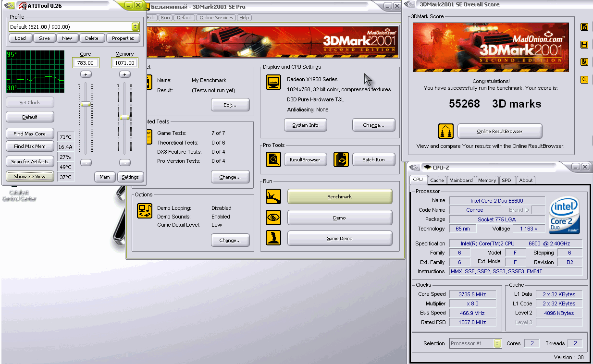Click the plain magnifying glass icon in score window
Screen dimensions: 593x364
pyautogui.click(x=584, y=80)
